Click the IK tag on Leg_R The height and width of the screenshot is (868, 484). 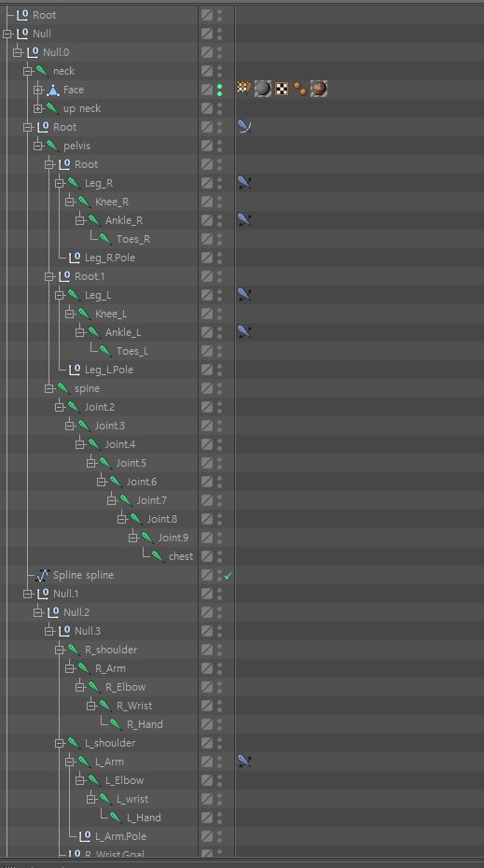[x=244, y=182]
